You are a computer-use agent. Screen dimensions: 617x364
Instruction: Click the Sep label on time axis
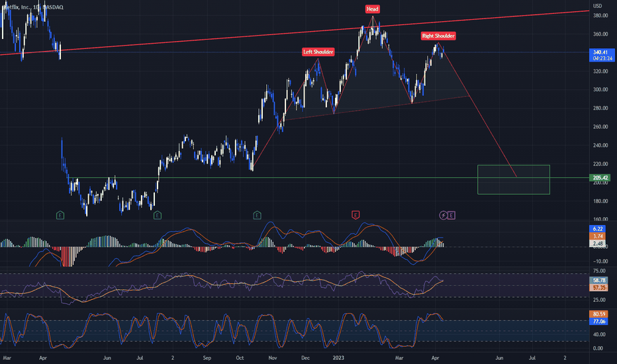click(207, 358)
